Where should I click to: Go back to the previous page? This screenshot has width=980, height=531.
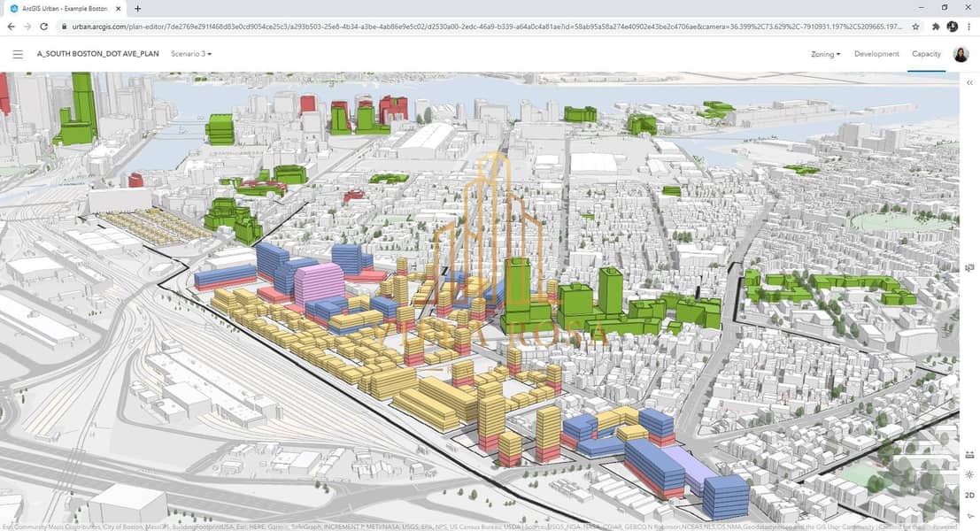click(11, 27)
